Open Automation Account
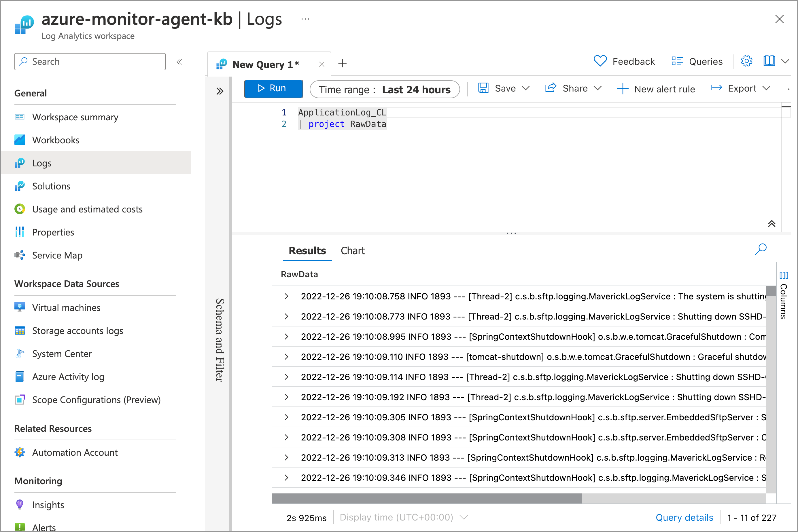Image resolution: width=798 pixels, height=532 pixels. point(75,453)
